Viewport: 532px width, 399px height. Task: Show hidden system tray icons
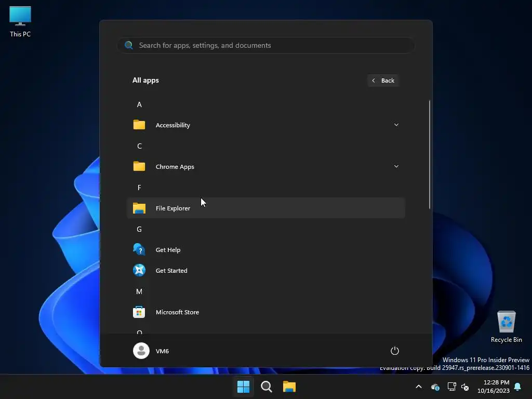419,387
